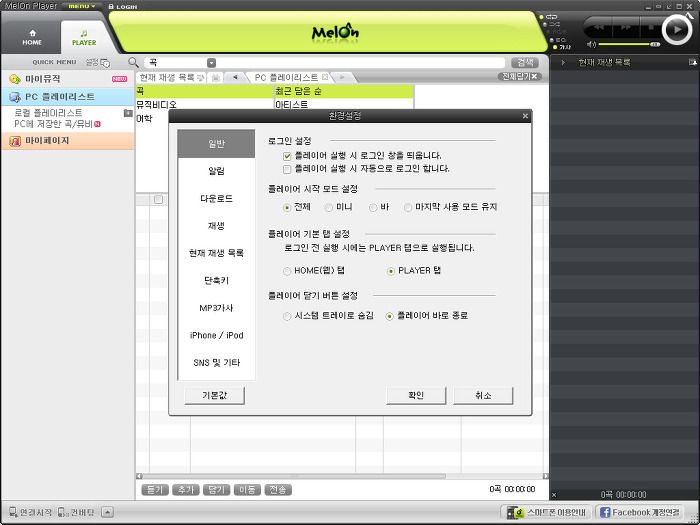
Task: Mute using the speaker volume icon
Action: click(591, 45)
